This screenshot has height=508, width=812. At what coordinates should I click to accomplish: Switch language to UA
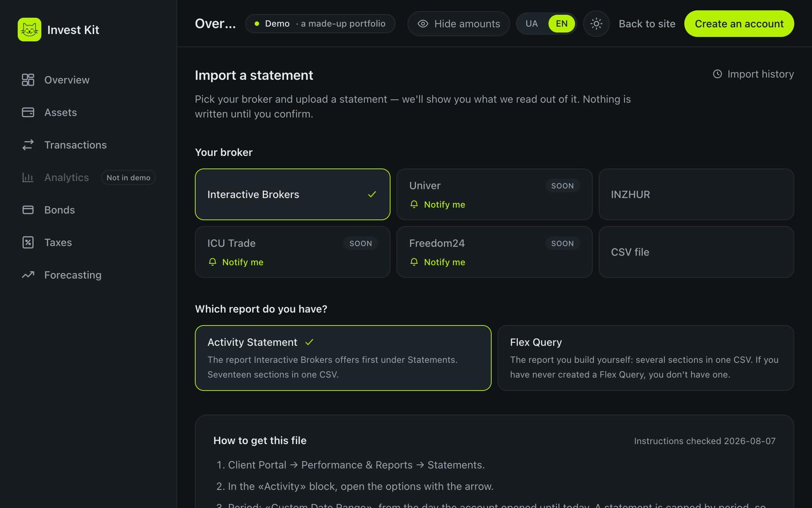click(531, 24)
